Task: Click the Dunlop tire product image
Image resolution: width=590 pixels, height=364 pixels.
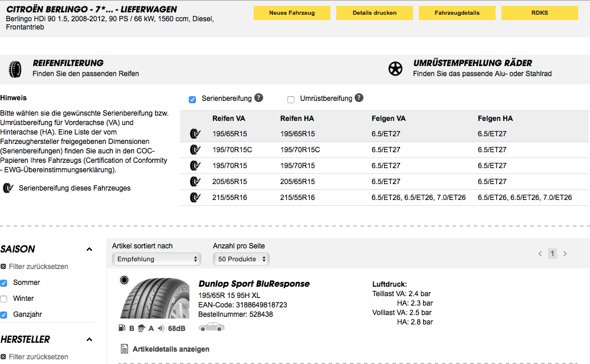Action: 155,298
